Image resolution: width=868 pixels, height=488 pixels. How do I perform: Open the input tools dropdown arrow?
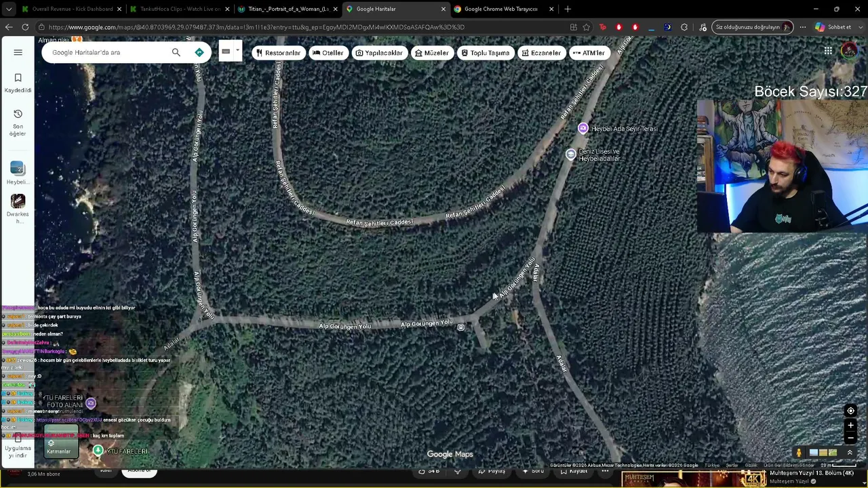click(x=237, y=52)
